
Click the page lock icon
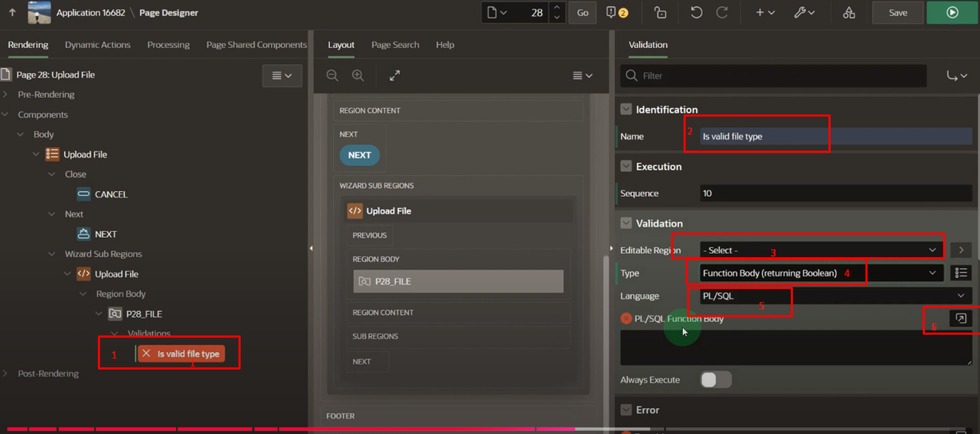point(660,12)
